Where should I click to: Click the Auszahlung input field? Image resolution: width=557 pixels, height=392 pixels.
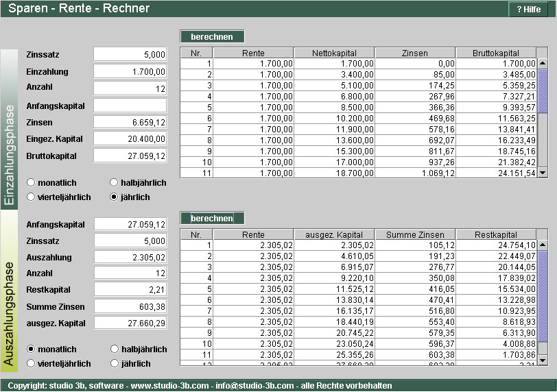click(130, 258)
